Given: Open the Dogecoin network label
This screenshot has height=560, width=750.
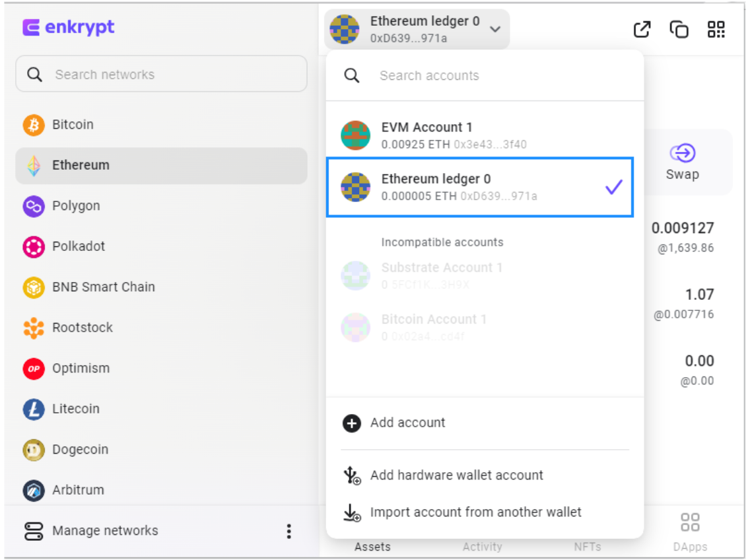Looking at the screenshot, I should (80, 450).
